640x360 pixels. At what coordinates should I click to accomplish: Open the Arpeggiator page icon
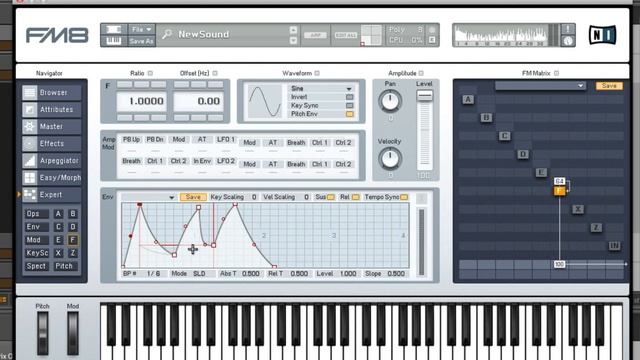29,161
